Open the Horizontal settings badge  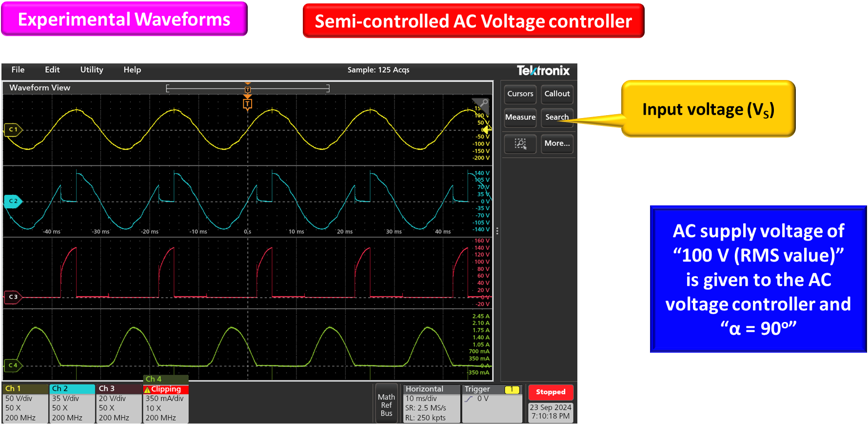tap(432, 404)
